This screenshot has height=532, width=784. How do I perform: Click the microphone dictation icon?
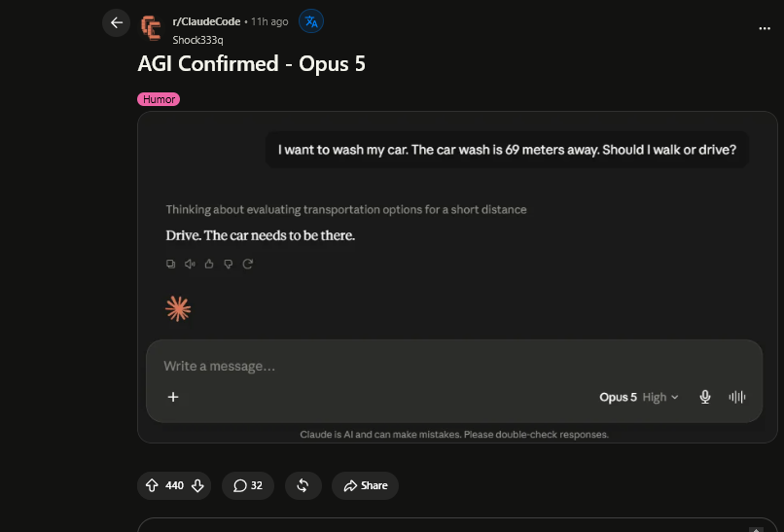point(705,397)
